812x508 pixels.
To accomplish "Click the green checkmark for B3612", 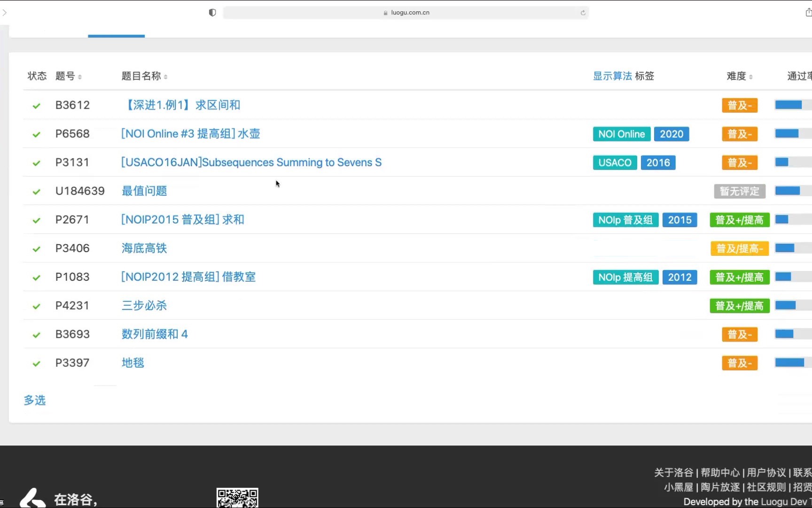I will click(36, 106).
